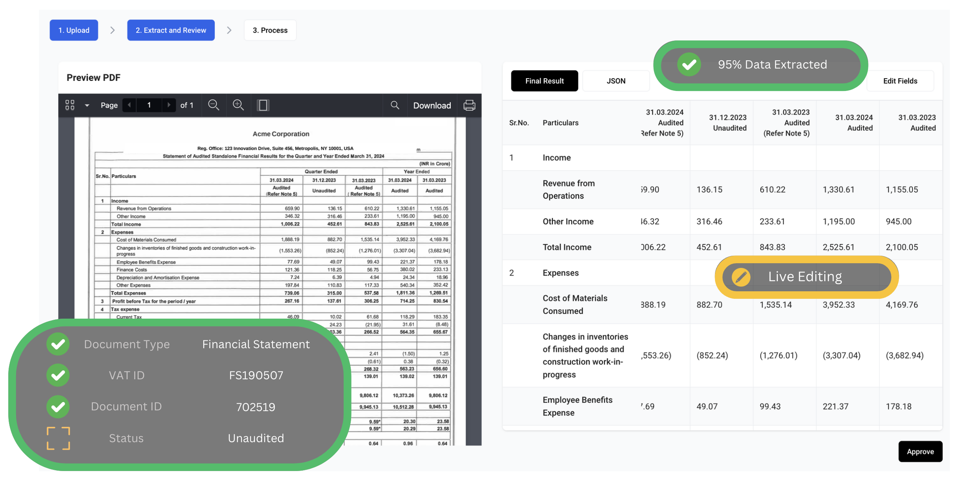Click the VAT ID green checkmark
980x480 pixels.
(x=58, y=375)
